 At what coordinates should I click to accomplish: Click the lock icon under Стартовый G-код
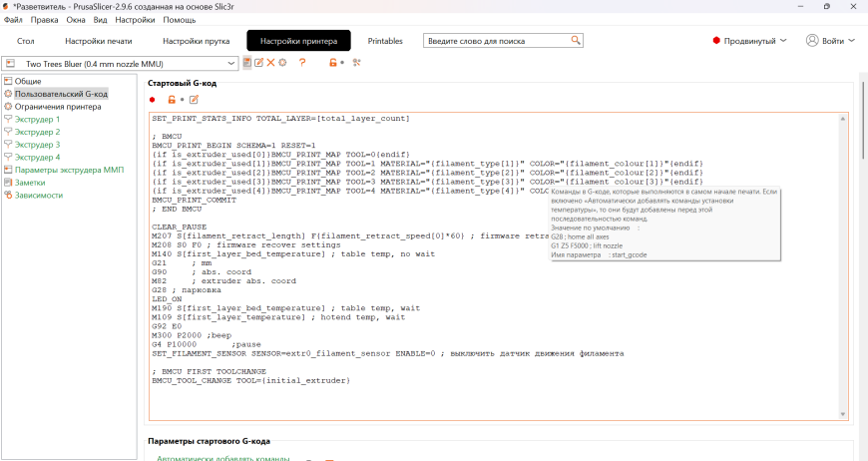coord(172,100)
